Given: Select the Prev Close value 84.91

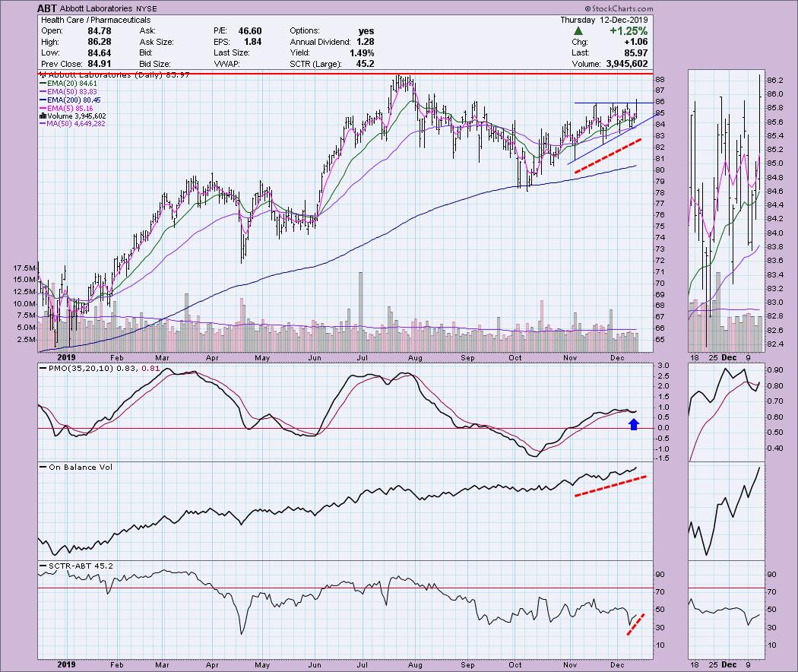Looking at the screenshot, I should 100,64.
